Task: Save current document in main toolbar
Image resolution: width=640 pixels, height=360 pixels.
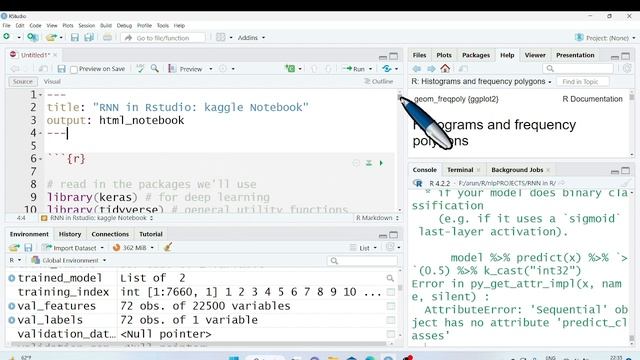Action: tap(75, 38)
